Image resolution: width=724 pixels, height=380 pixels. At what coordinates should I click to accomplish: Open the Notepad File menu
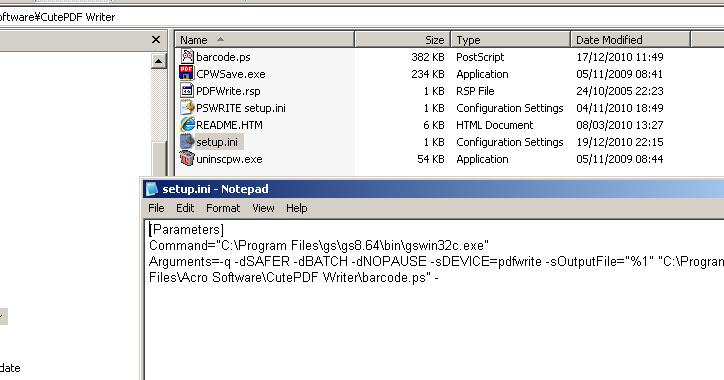(x=156, y=208)
